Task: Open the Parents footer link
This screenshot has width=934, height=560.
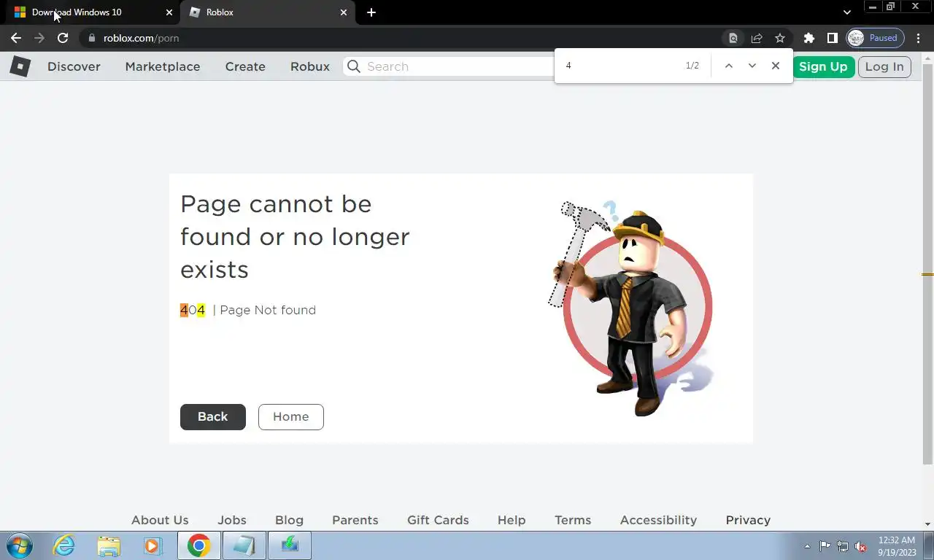Action: [355, 520]
